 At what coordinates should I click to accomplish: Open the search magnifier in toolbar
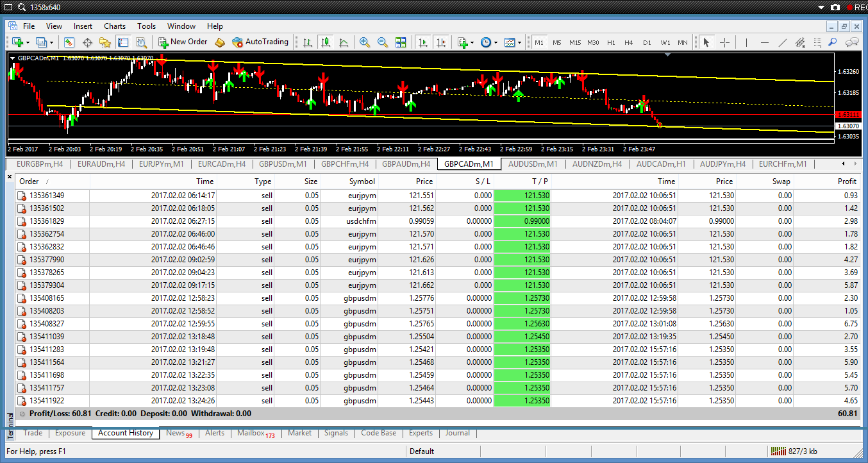click(833, 42)
